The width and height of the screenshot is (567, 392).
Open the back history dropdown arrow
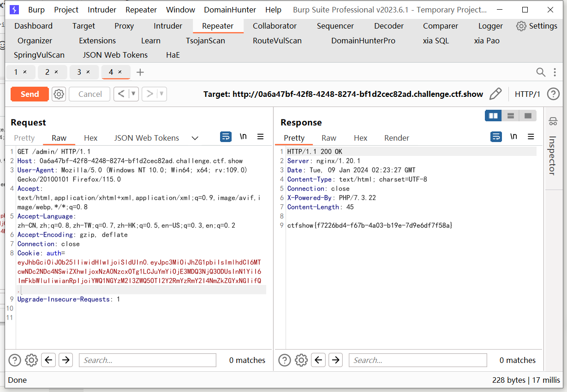pos(133,94)
